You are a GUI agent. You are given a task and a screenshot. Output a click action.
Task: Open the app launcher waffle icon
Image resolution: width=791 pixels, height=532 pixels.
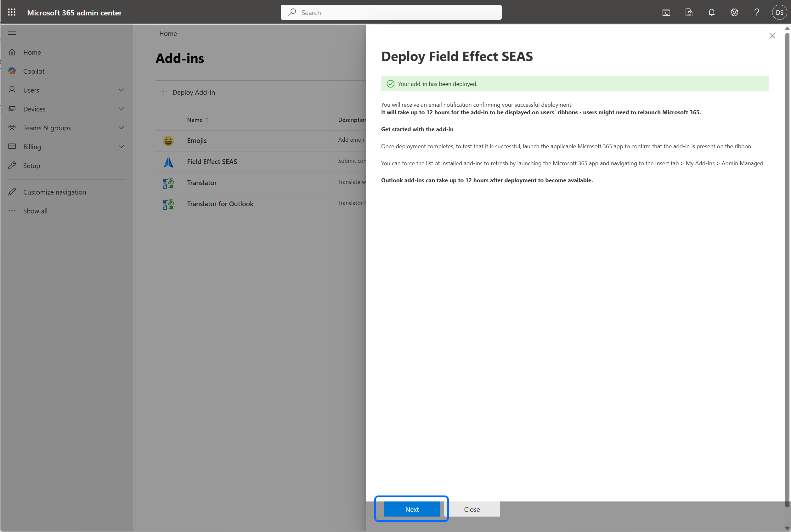click(12, 13)
